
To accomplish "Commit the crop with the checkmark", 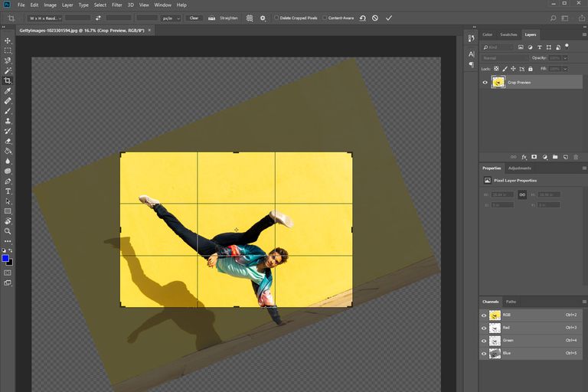I will point(389,18).
